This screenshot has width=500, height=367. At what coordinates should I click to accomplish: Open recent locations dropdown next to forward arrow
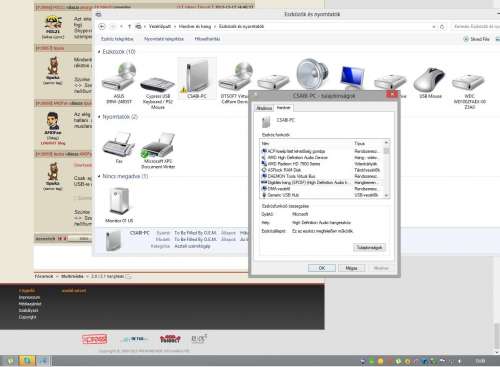tap(121, 26)
